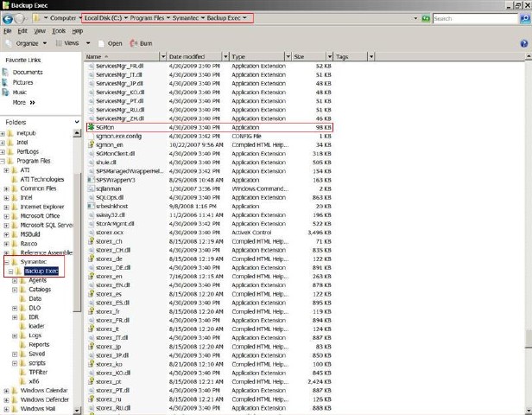Click the Pictures favorite link icon

[x=5, y=82]
